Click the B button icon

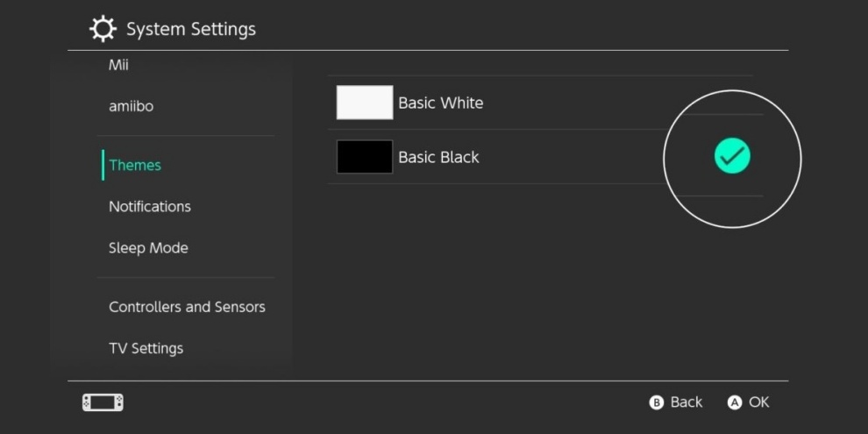656,403
